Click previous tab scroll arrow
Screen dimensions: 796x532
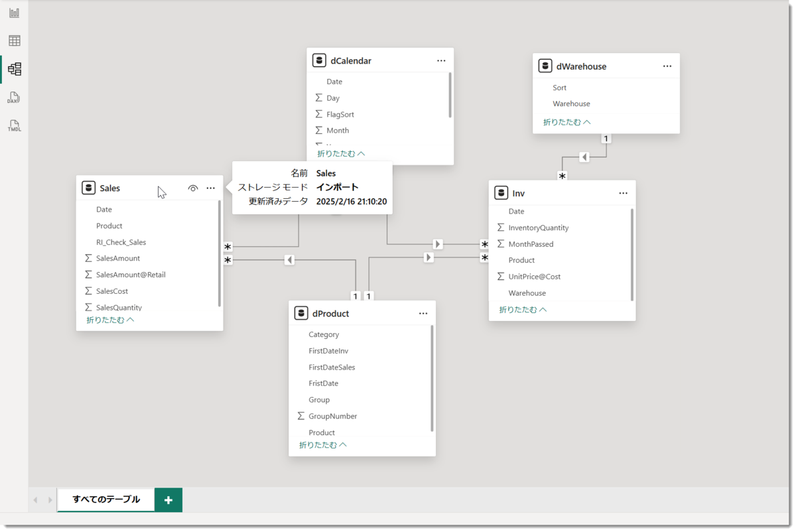(35, 500)
